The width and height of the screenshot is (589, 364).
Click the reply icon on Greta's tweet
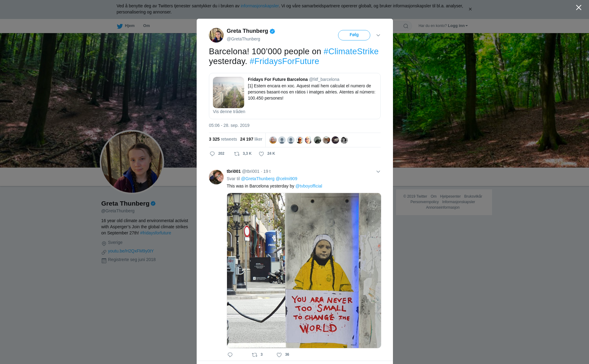click(x=212, y=154)
